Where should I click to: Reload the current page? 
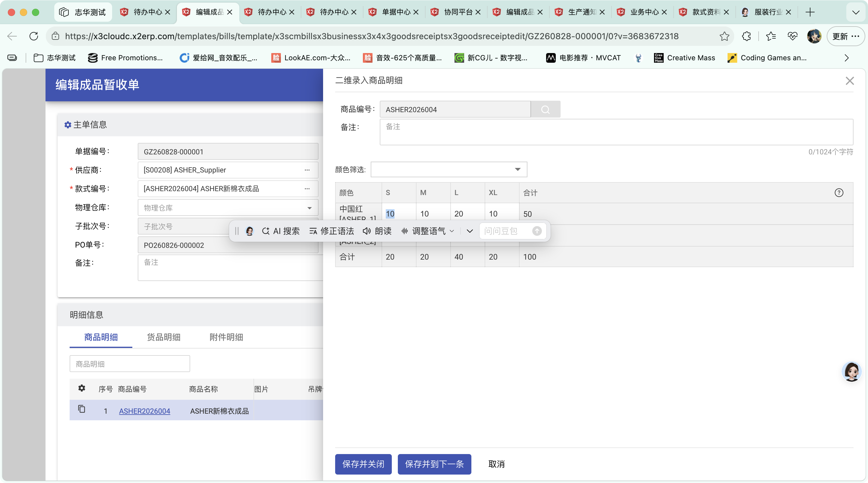(x=34, y=36)
